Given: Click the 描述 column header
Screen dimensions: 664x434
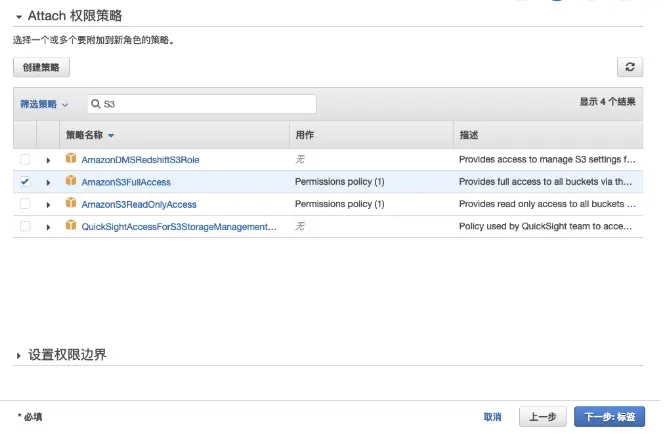Looking at the screenshot, I should pyautogui.click(x=548, y=135).
